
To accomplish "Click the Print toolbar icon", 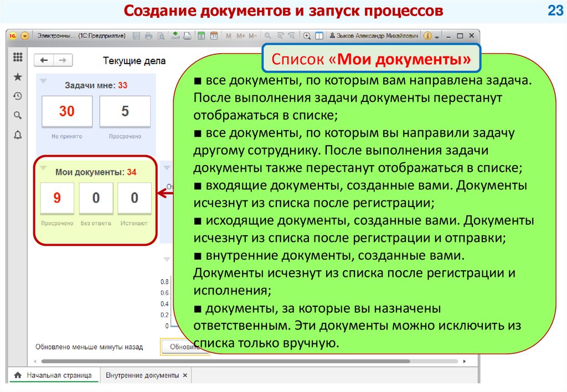I will 148,36.
